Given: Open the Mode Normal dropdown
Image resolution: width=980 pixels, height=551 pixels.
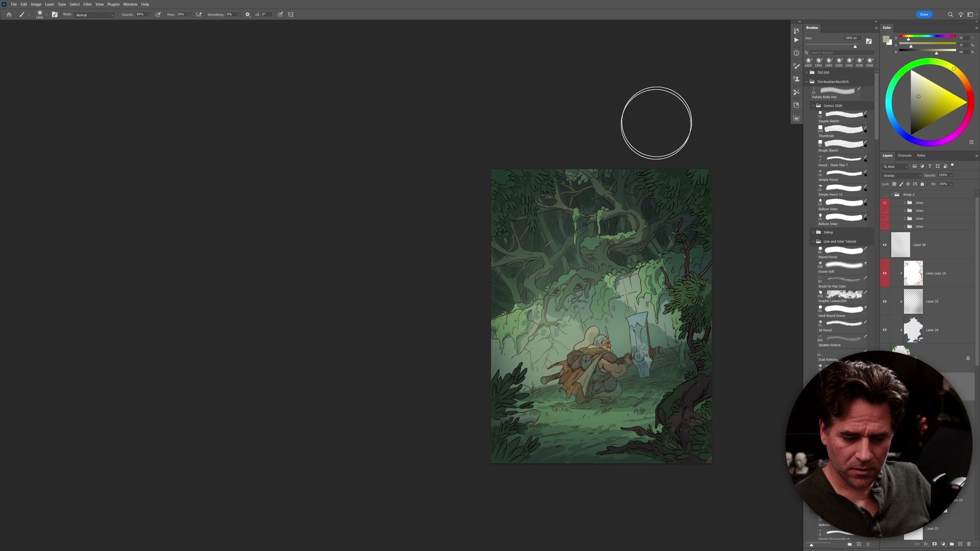Looking at the screenshot, I should pos(94,15).
